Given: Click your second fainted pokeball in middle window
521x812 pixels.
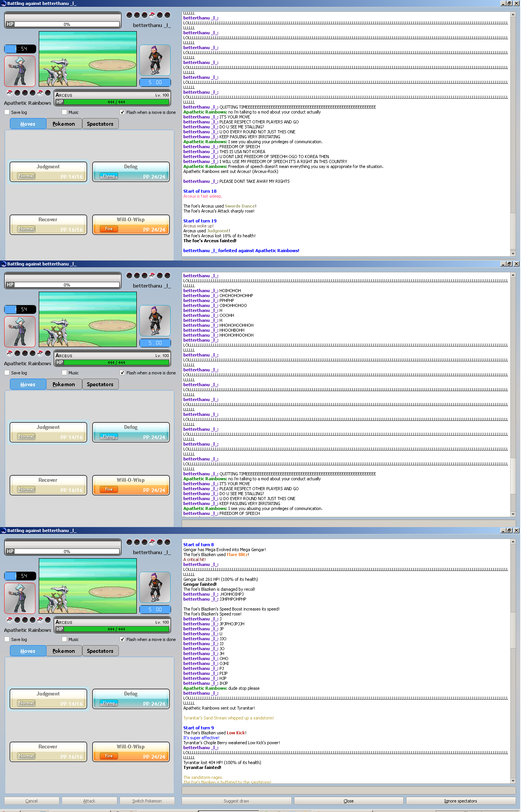Looking at the screenshot, I should click(x=25, y=353).
